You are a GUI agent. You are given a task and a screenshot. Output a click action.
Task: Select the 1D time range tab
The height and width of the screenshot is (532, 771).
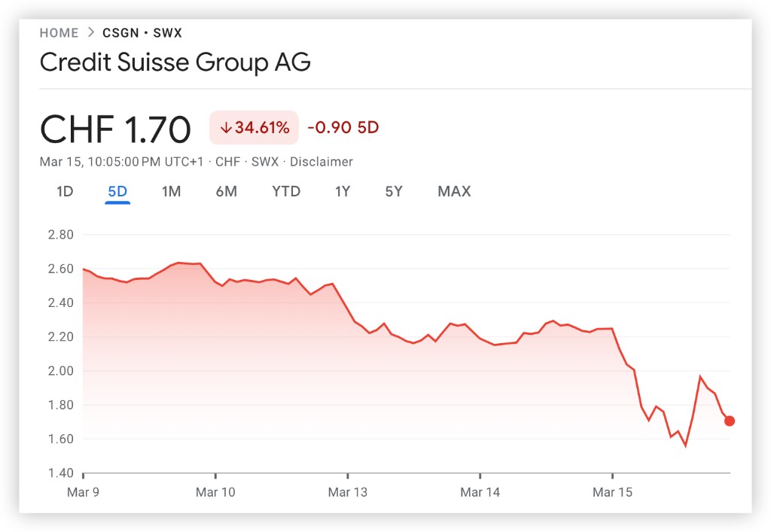[x=65, y=192]
